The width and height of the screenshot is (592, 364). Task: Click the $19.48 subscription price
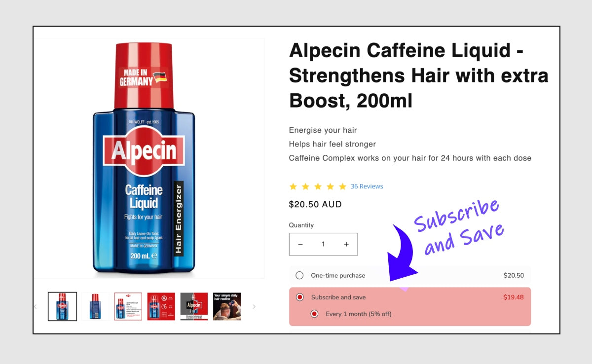514,297
